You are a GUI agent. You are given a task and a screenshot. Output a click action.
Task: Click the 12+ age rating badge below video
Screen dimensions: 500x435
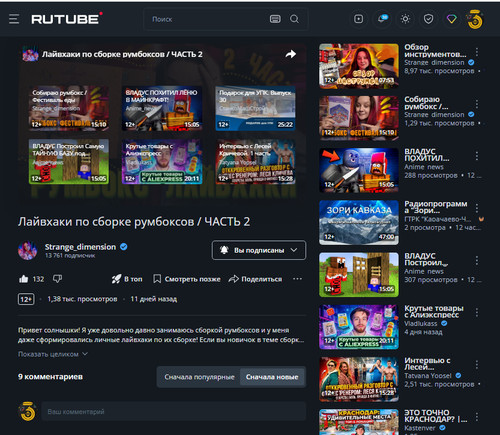point(26,299)
